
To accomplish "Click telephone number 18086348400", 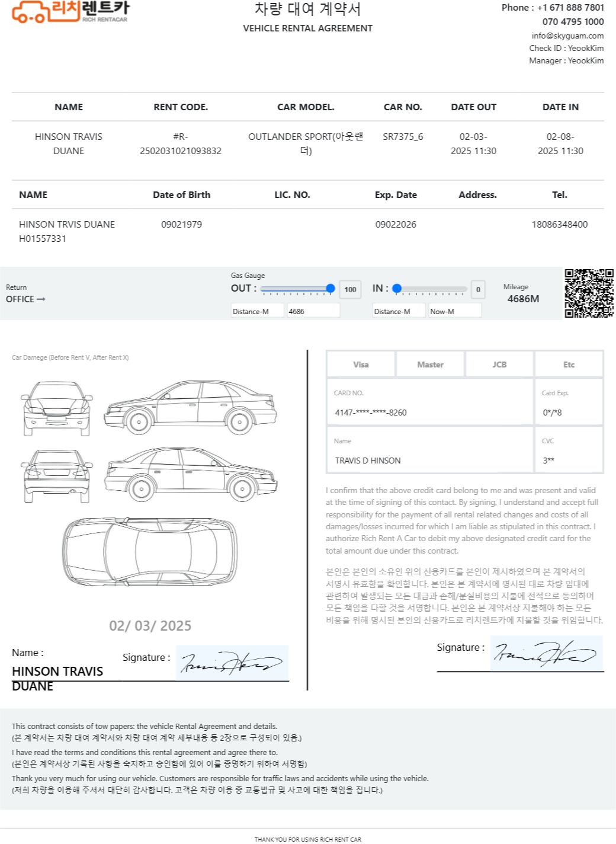I will point(560,224).
